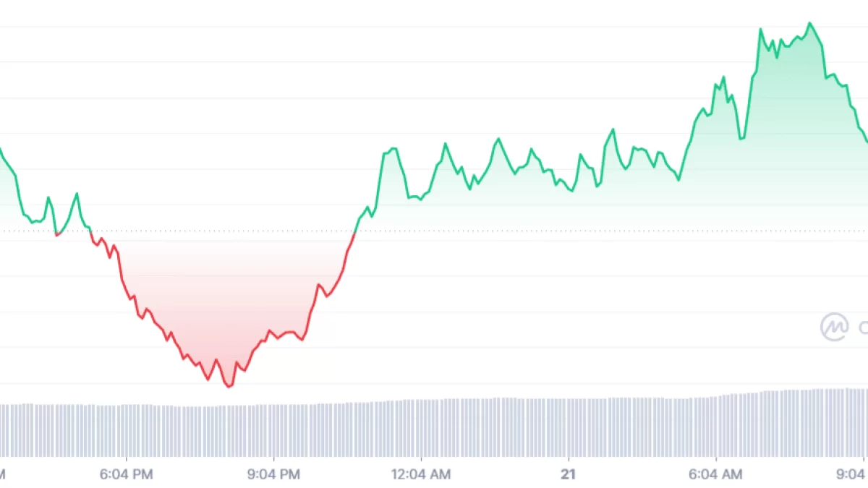This screenshot has height=488, width=868.
Task: Click the volume bar above the 9:04 PM label
Action: coord(273,431)
